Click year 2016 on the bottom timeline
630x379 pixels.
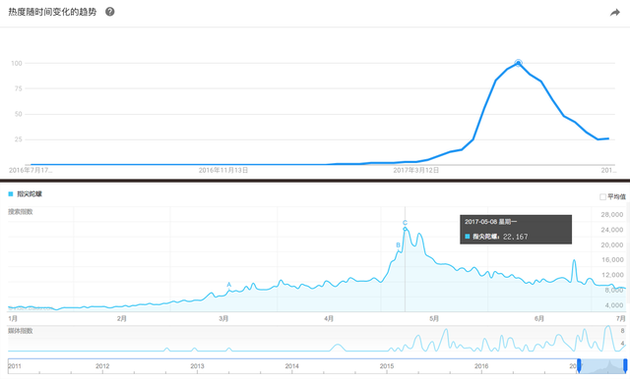click(x=481, y=366)
